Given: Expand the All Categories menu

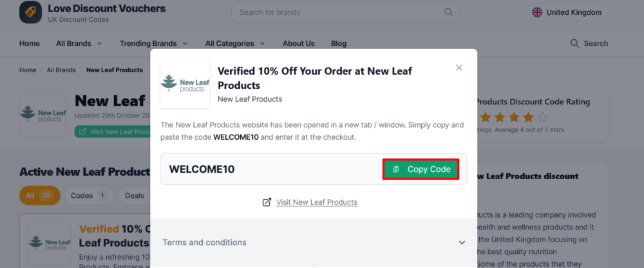Looking at the screenshot, I should pyautogui.click(x=234, y=43).
